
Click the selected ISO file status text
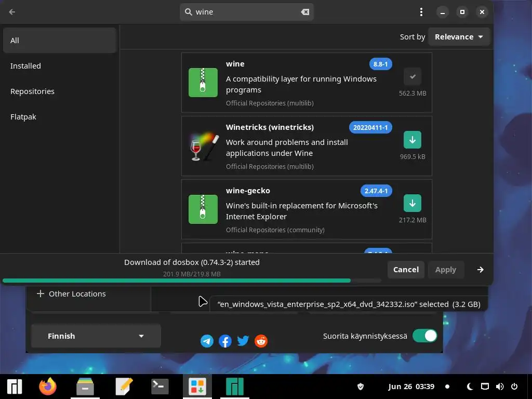[x=349, y=304]
